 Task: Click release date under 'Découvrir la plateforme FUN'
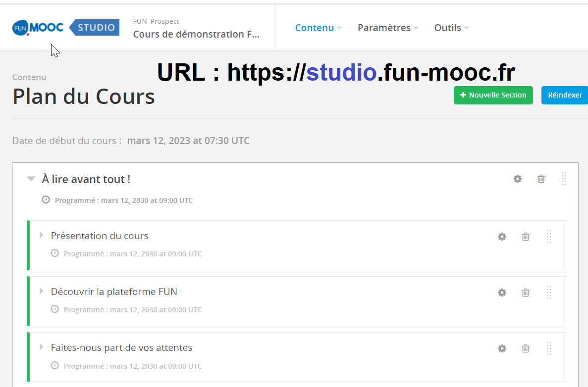133,310
